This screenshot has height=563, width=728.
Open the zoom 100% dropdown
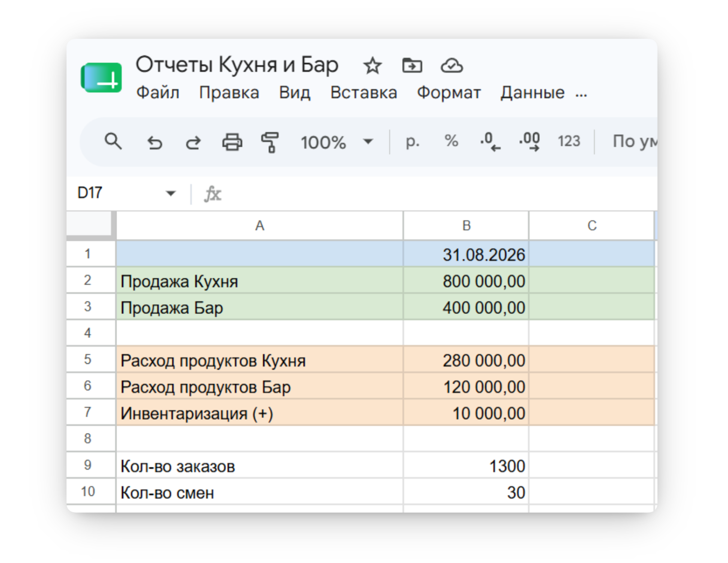coord(337,142)
